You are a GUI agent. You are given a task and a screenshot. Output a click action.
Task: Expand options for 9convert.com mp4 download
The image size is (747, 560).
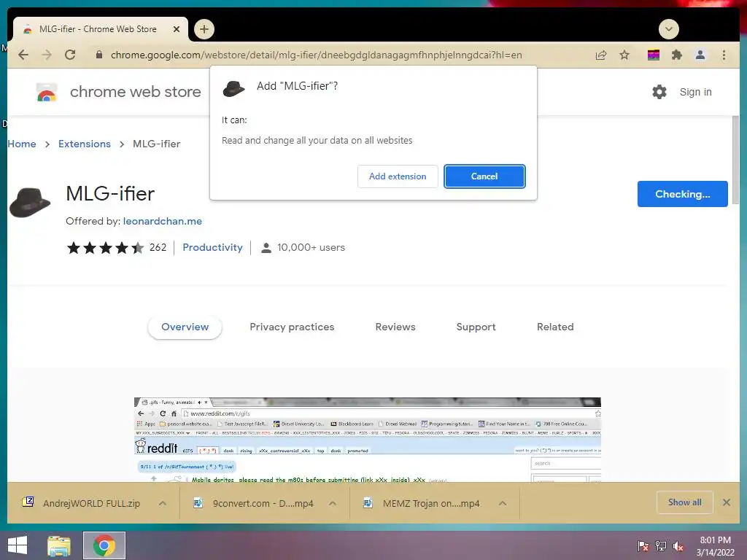coord(333,503)
